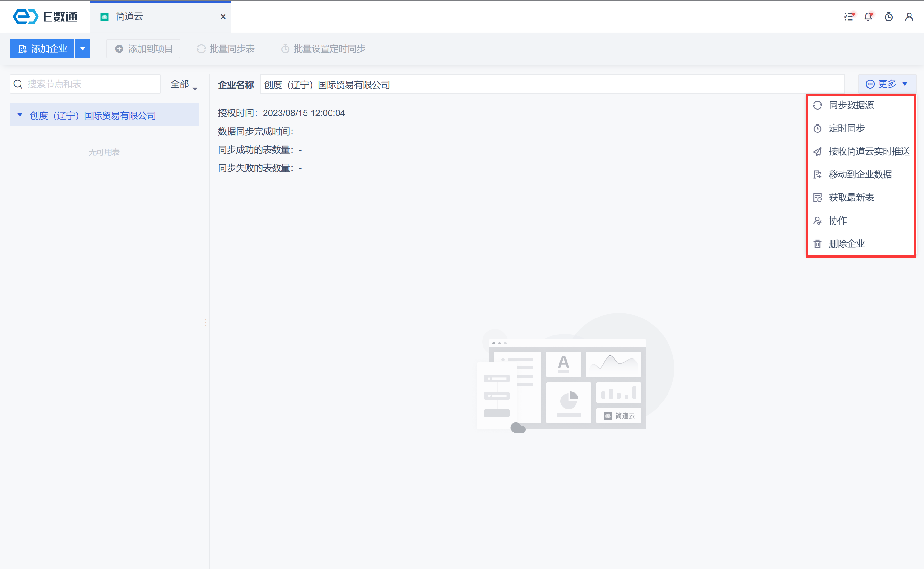Image resolution: width=924 pixels, height=569 pixels.
Task: Click the magnifier search icon
Action: click(18, 84)
